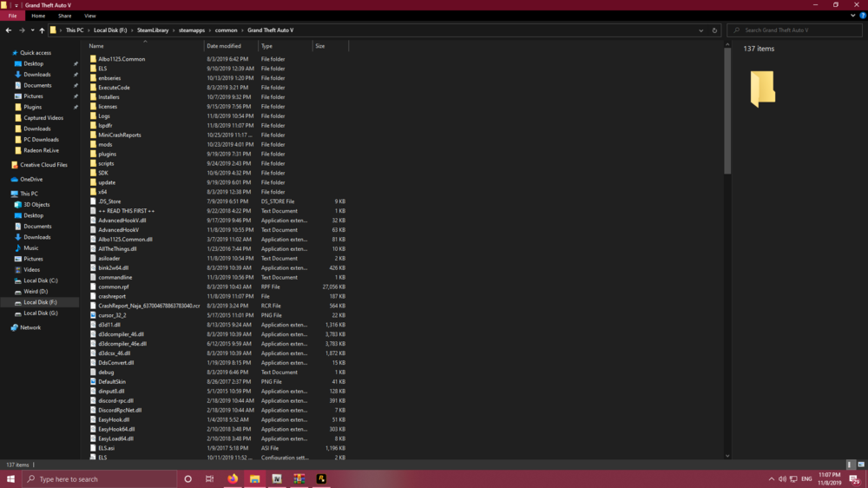The image size is (868, 488).
Task: Select the lspdfr folder
Action: tap(105, 126)
